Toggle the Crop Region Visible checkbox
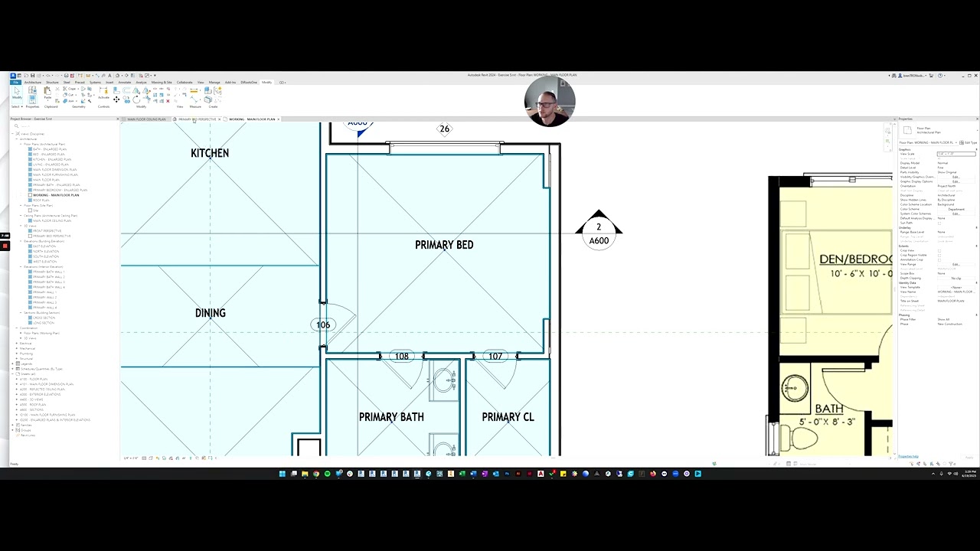This screenshot has width=980, height=551. point(939,255)
